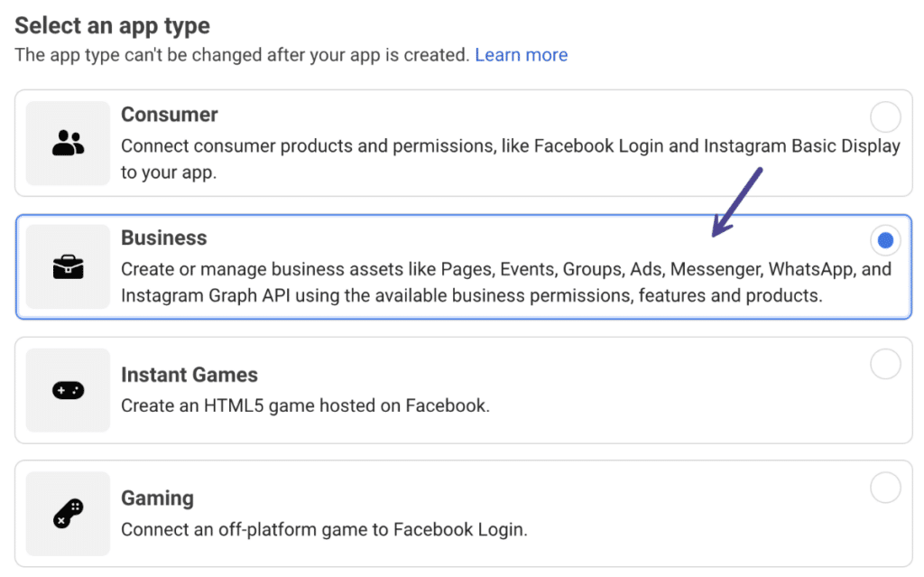Viewport: 924px width, 577px height.
Task: Enable the Gaming radio button
Action: [x=885, y=488]
